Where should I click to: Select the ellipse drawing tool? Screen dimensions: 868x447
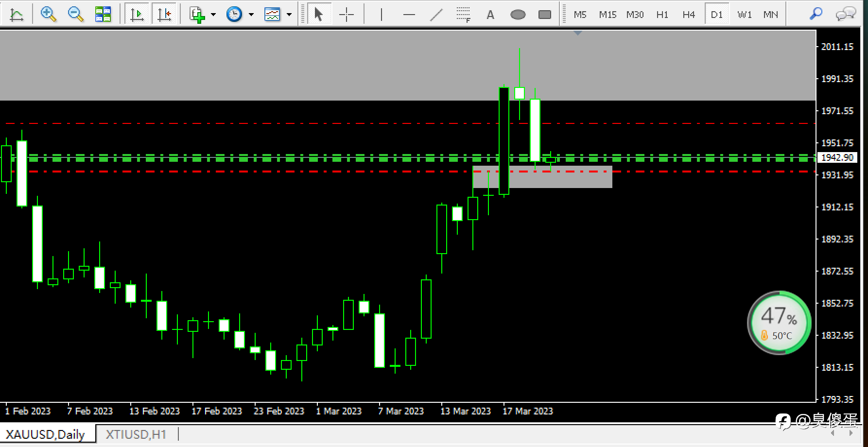[518, 15]
